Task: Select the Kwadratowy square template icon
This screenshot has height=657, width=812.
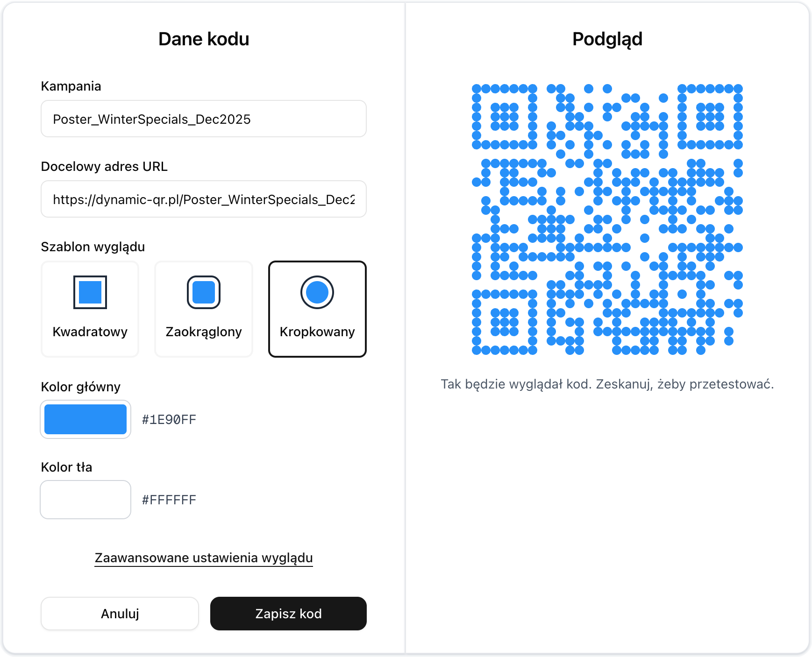Action: [90, 292]
